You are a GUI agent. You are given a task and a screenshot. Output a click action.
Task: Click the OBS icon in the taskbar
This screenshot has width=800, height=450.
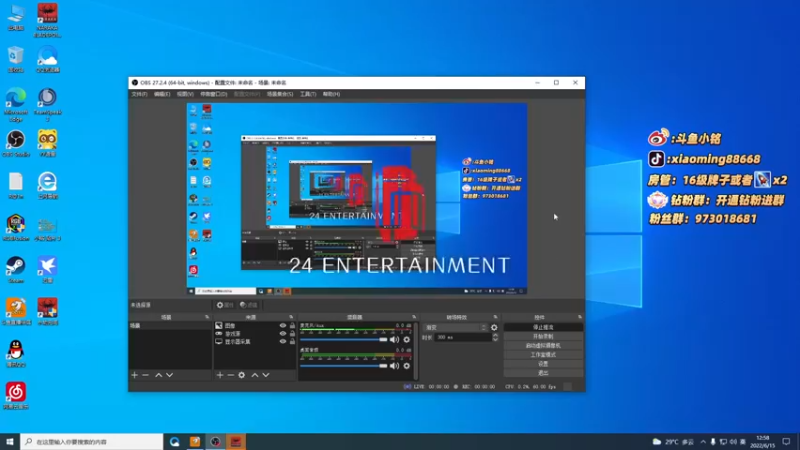coord(215,442)
